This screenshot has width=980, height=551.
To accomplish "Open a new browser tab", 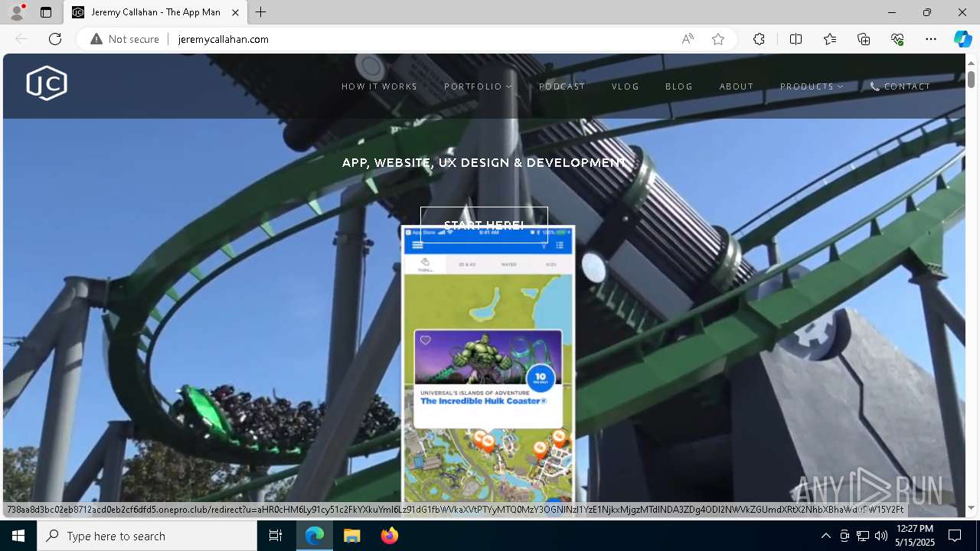I will tap(261, 12).
